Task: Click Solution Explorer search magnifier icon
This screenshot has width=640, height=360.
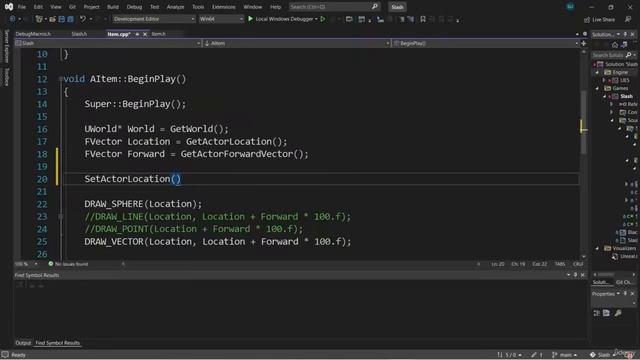Action: point(628,55)
